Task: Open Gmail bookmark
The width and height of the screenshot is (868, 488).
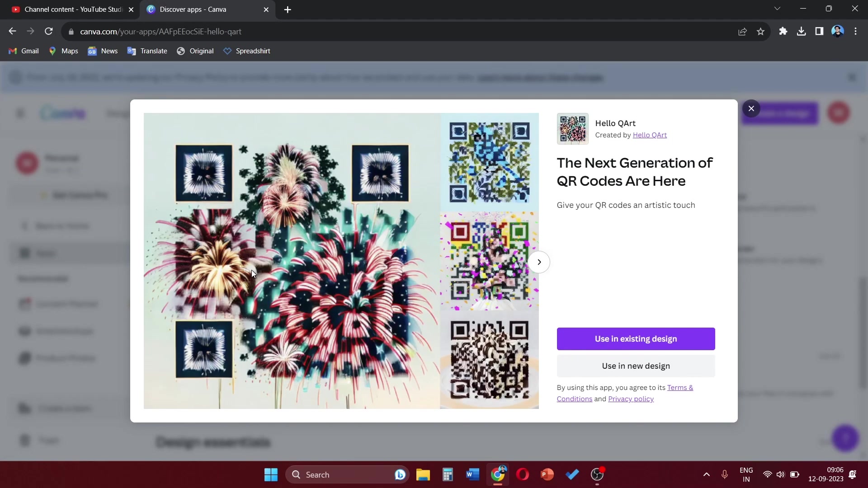Action: click(24, 51)
